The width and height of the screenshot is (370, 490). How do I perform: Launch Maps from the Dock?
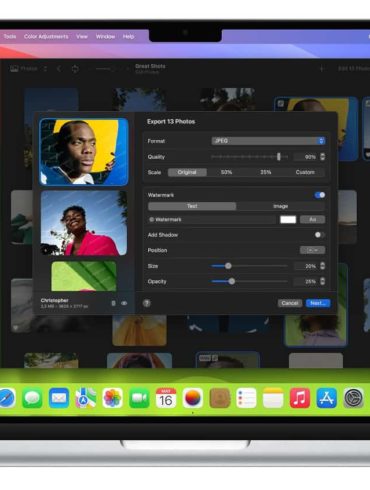pos(86,398)
